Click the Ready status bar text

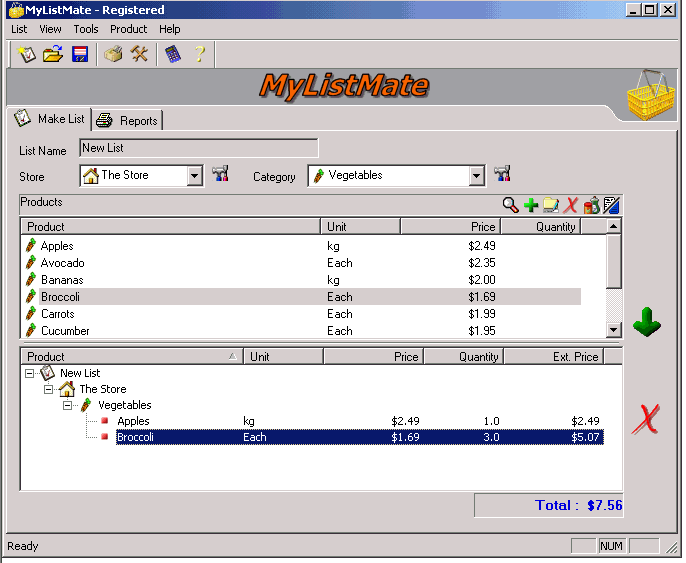coord(23,546)
